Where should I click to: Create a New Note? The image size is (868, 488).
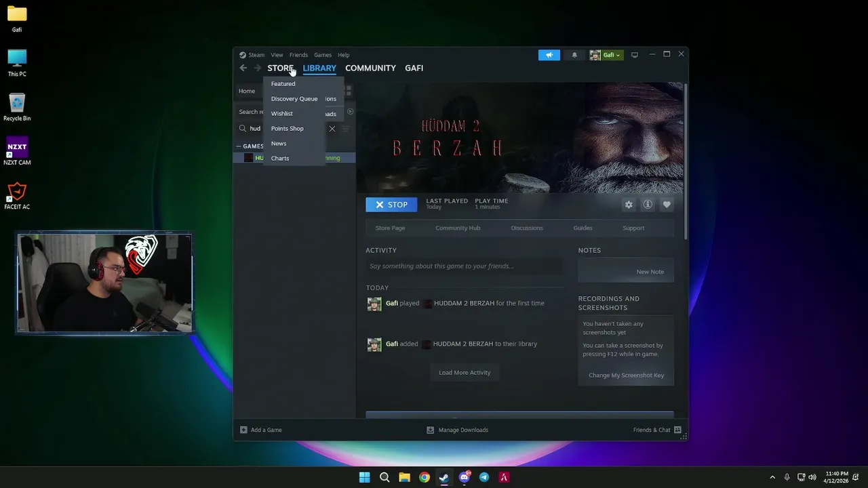coord(650,272)
